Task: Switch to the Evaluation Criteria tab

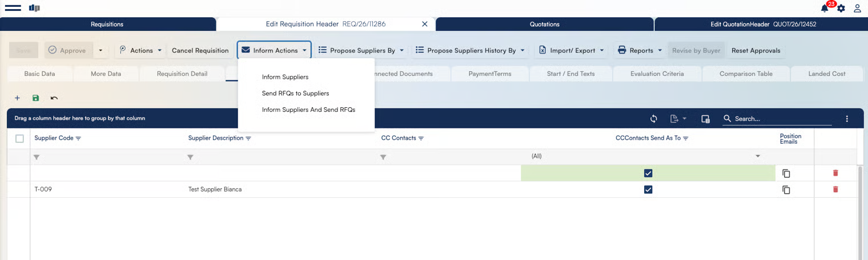Action: pyautogui.click(x=657, y=74)
